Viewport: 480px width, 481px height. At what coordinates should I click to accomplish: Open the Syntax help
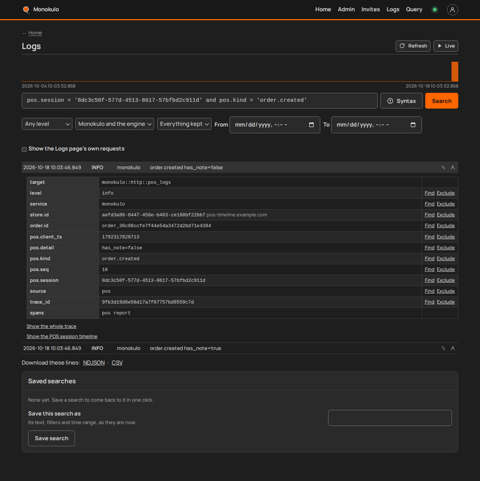402,101
